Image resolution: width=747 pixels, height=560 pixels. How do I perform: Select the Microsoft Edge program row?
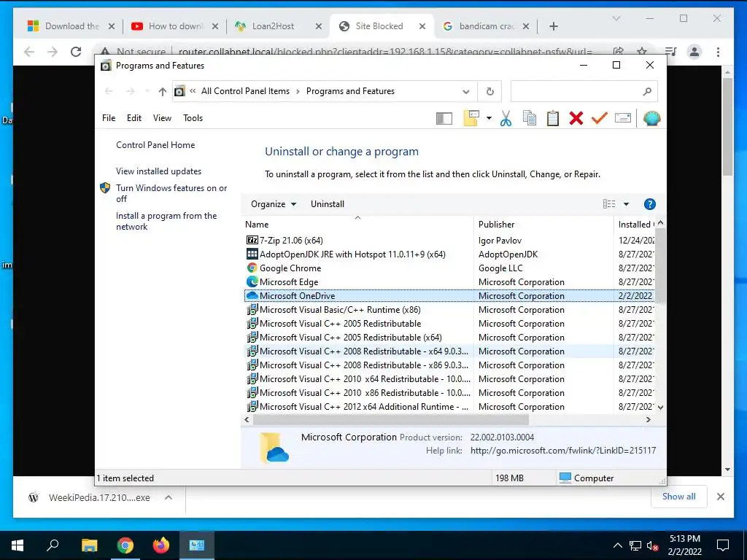(x=449, y=282)
